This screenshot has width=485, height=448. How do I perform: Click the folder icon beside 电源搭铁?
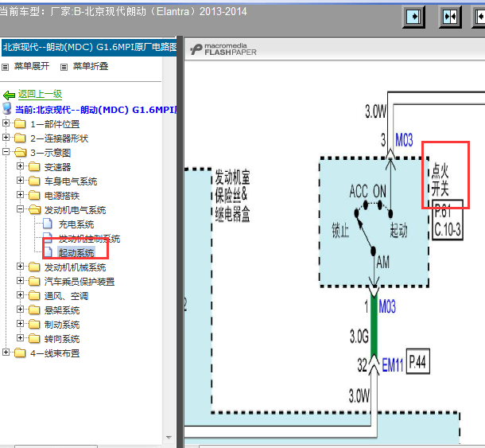pos(34,196)
